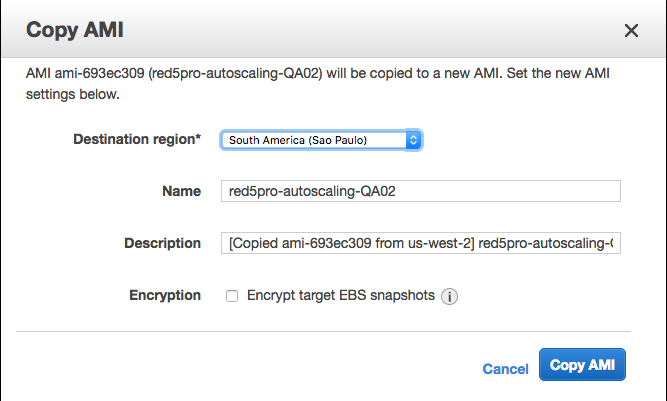The image size is (667, 401).
Task: Click the 'Copy AMI' dialog title
Action: [x=75, y=30]
